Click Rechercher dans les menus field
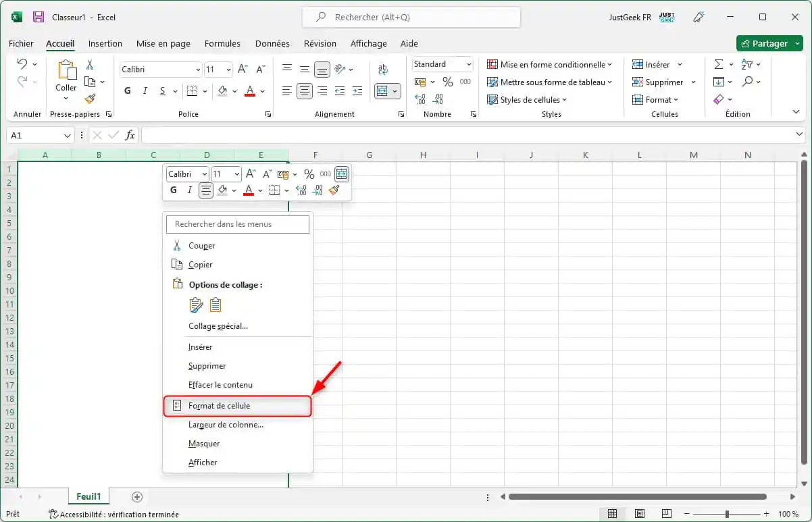 pyautogui.click(x=238, y=224)
